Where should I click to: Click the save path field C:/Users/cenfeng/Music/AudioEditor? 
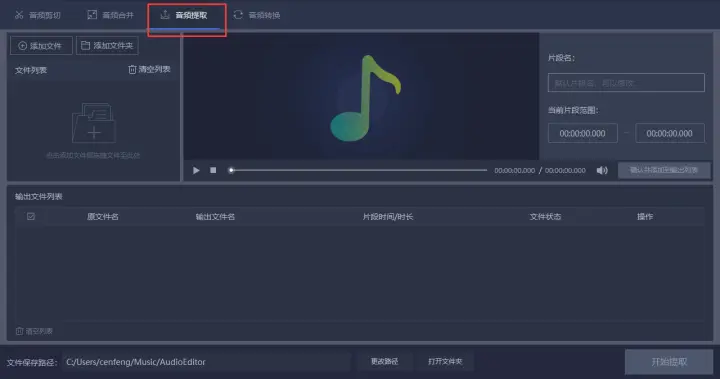[x=206, y=362]
